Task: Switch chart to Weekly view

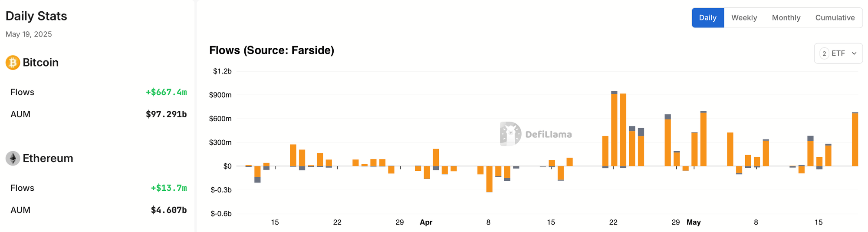Action: [744, 18]
